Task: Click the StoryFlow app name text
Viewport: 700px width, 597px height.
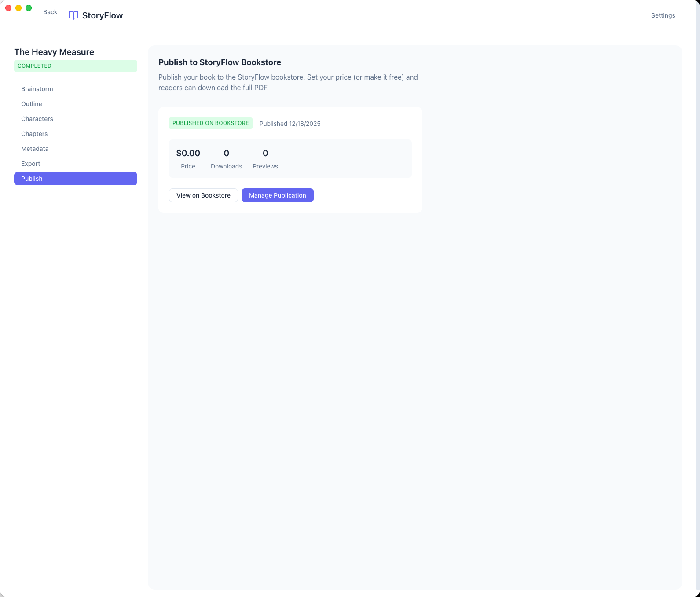Action: click(103, 15)
